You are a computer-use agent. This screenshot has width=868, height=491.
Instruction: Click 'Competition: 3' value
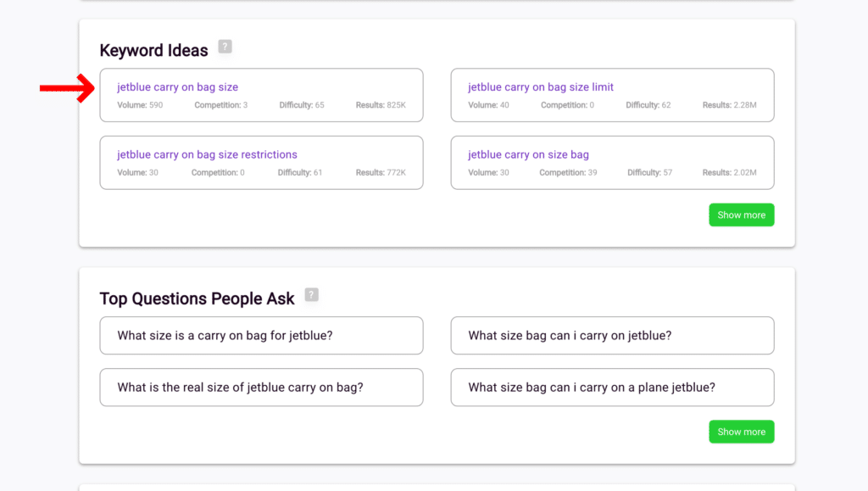pos(221,105)
